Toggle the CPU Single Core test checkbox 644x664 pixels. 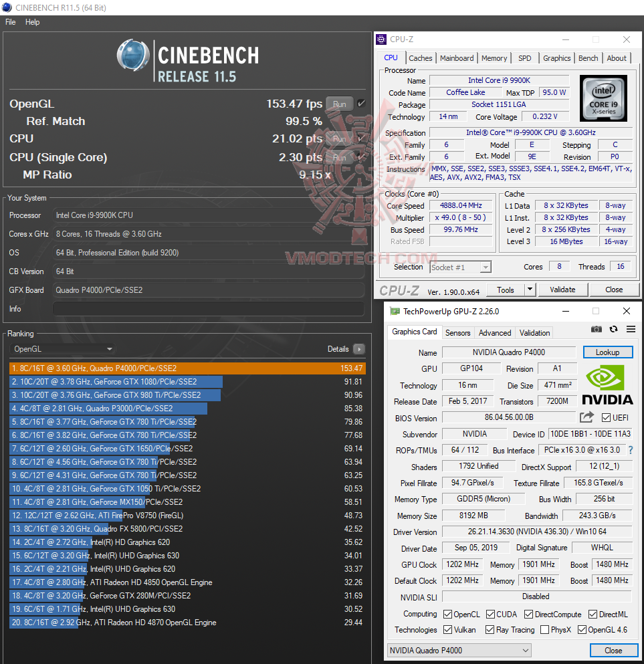tap(361, 156)
